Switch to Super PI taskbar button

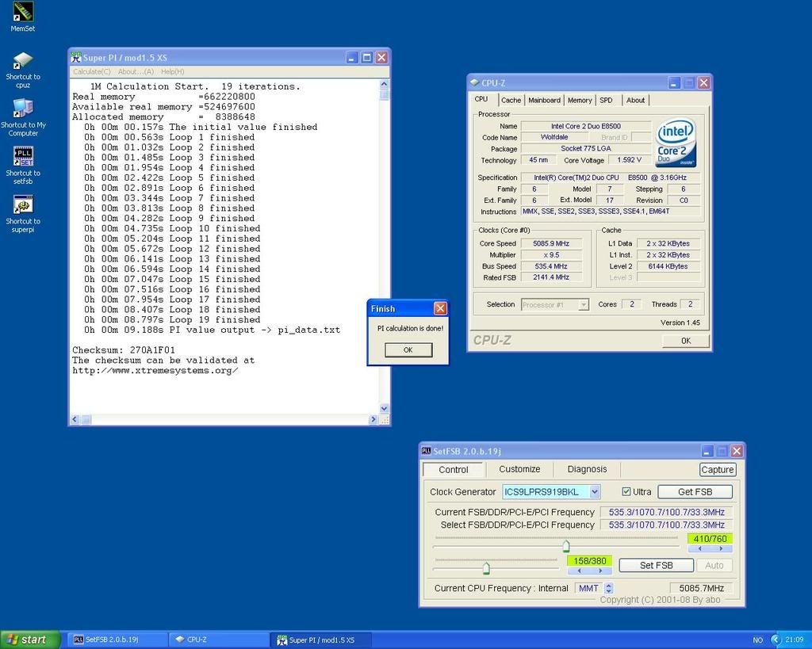click(320, 639)
